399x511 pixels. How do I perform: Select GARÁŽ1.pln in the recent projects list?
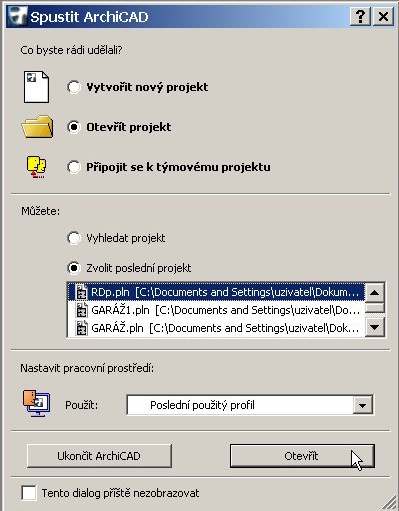(x=217, y=310)
